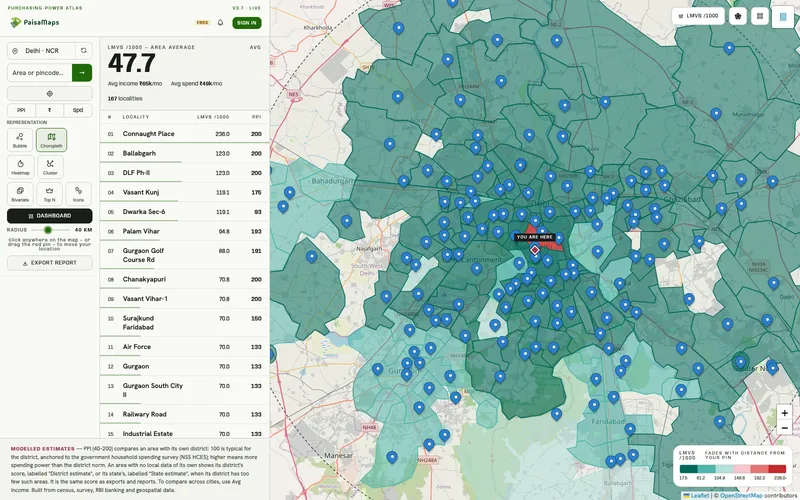The height and width of the screenshot is (500, 800).
Task: Select the Vasant Vihar-1 row
Action: pyautogui.click(x=184, y=298)
